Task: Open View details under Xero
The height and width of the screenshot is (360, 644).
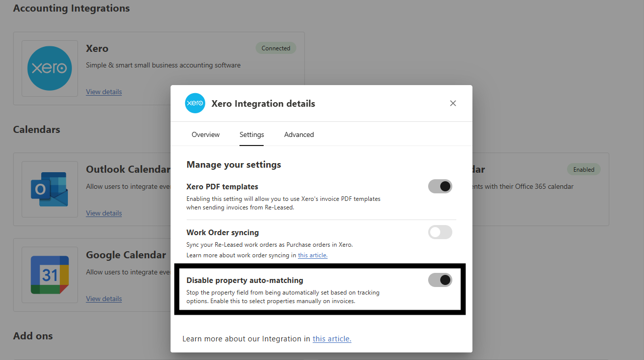Action: coord(104,92)
